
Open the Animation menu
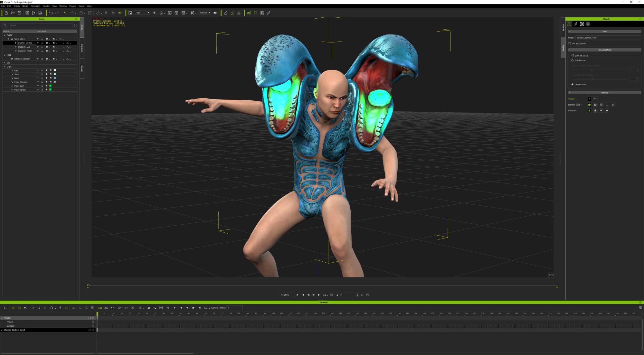[x=35, y=6]
